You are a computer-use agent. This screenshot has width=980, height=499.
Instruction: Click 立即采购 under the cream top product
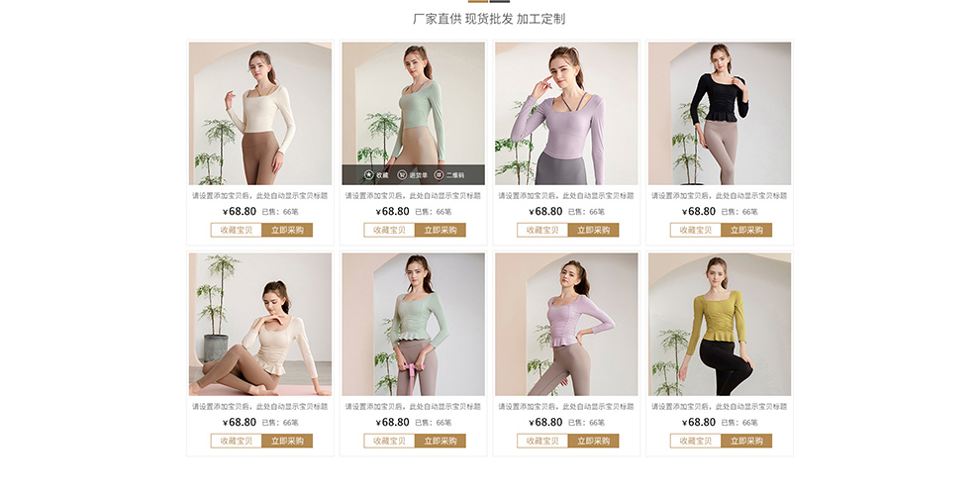[x=287, y=230]
